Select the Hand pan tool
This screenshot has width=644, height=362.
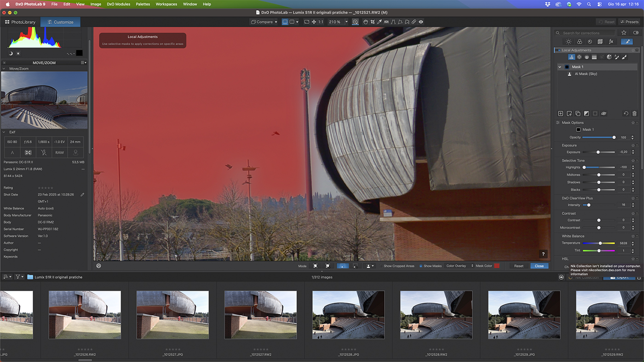click(x=366, y=22)
